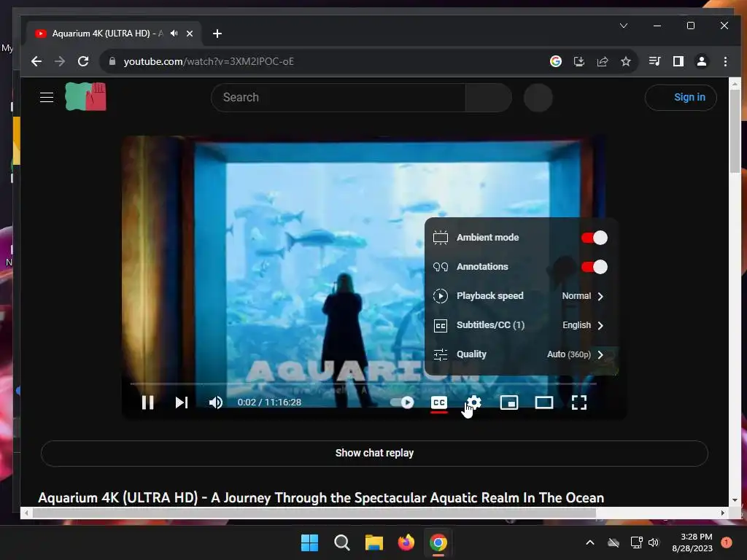Open a new browser tab
The image size is (747, 560).
click(x=217, y=34)
